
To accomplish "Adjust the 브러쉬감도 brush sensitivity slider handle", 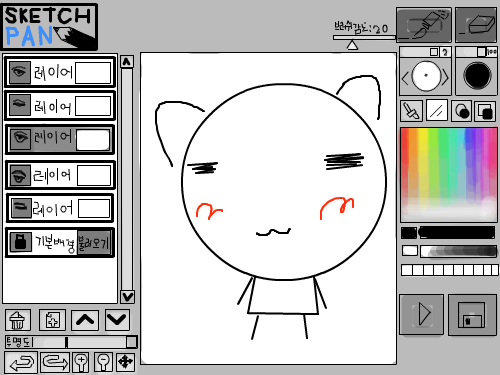I will (x=352, y=45).
